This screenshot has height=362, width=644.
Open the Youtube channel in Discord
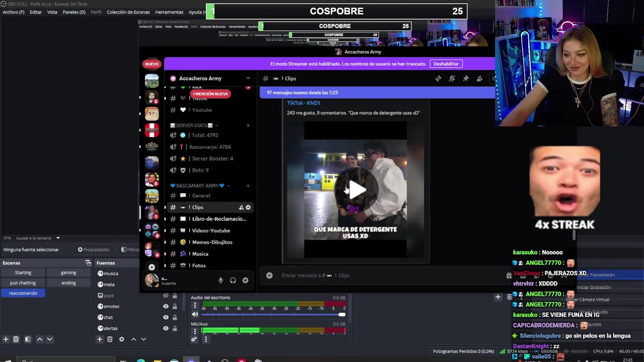pyautogui.click(x=201, y=110)
